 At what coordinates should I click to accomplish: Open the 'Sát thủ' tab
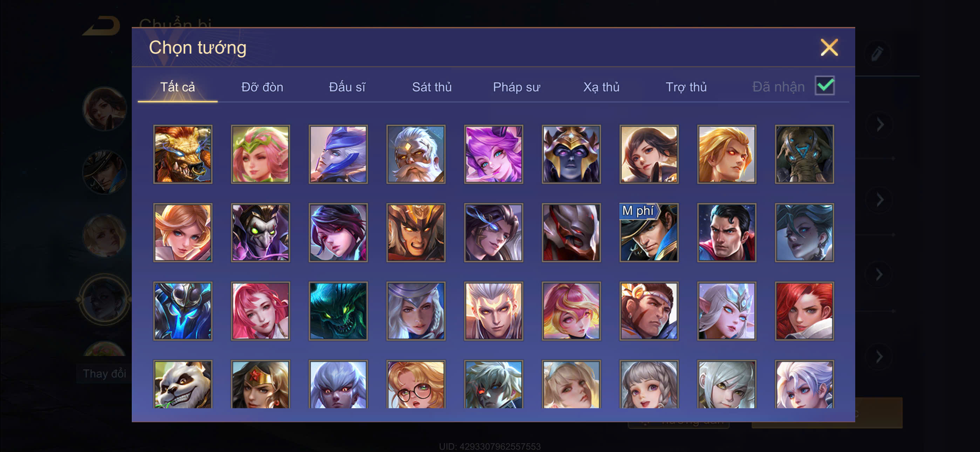(432, 87)
